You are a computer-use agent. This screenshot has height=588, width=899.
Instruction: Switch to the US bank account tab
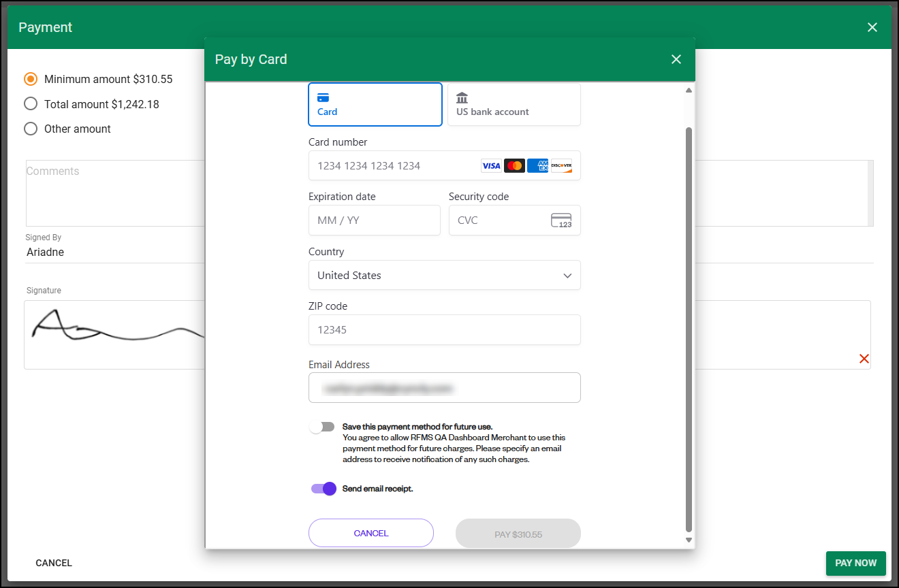[514, 105]
